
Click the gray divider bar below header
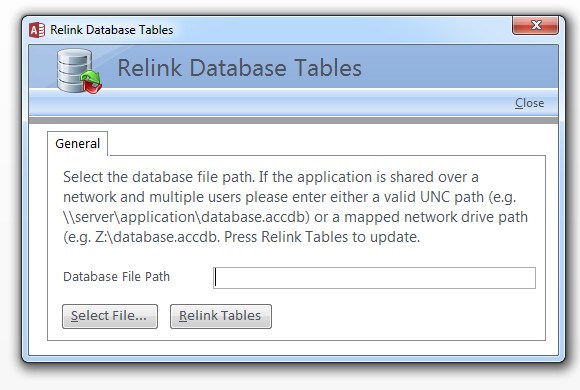[293, 120]
